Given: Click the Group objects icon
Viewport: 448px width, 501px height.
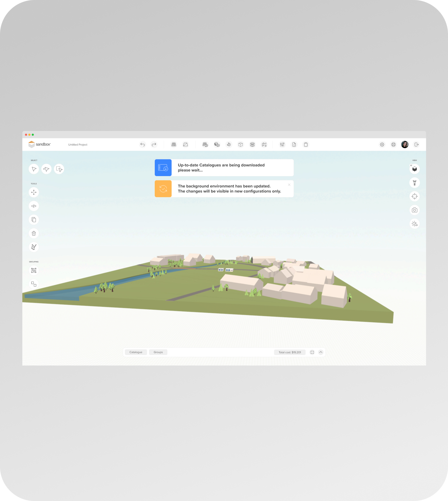Looking at the screenshot, I should 34,270.
